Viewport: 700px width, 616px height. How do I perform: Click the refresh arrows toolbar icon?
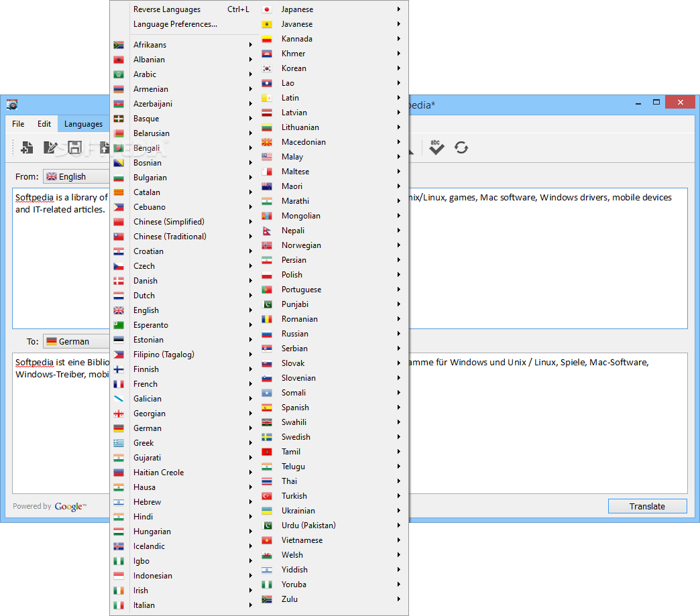pyautogui.click(x=461, y=147)
